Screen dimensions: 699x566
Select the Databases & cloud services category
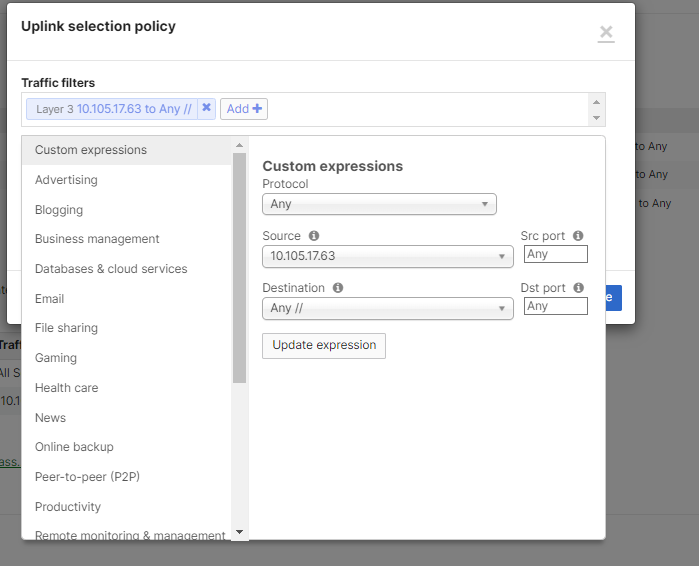111,269
